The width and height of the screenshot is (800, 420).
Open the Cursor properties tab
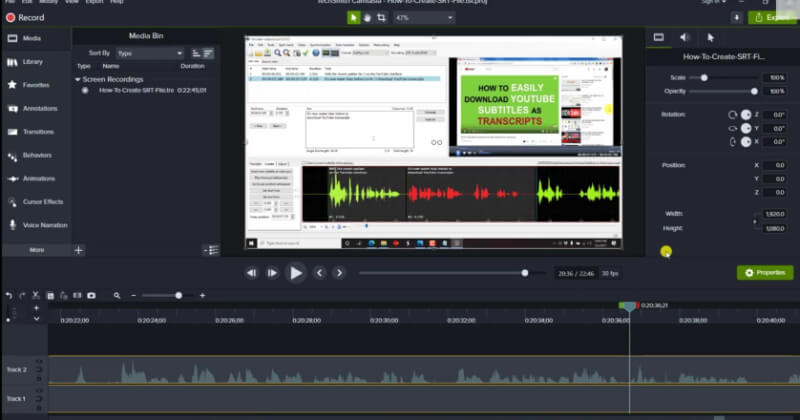(711, 37)
